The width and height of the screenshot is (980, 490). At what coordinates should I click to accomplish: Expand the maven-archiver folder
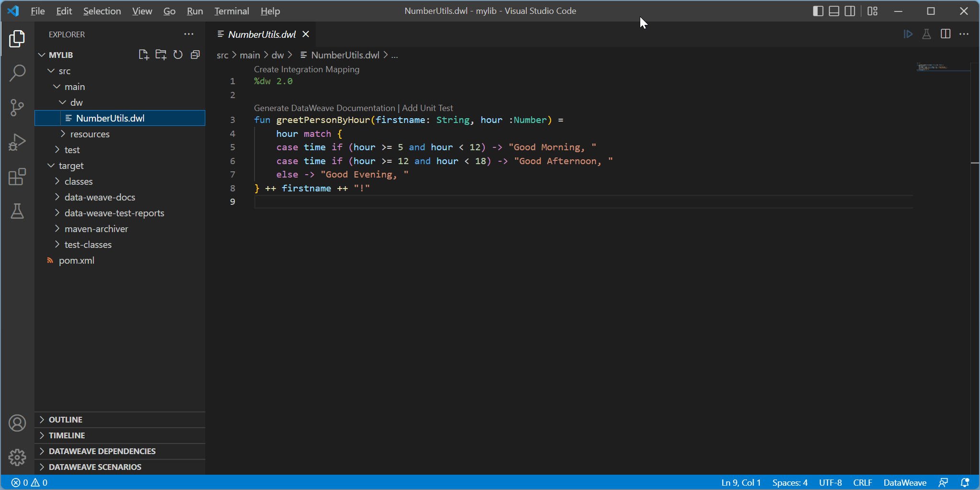click(x=120, y=229)
